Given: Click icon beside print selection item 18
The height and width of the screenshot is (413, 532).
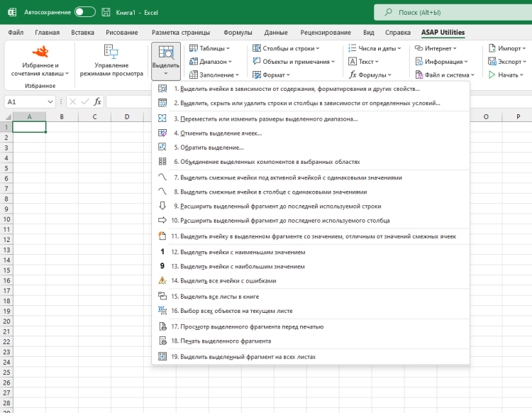Looking at the screenshot, I should (x=163, y=341).
